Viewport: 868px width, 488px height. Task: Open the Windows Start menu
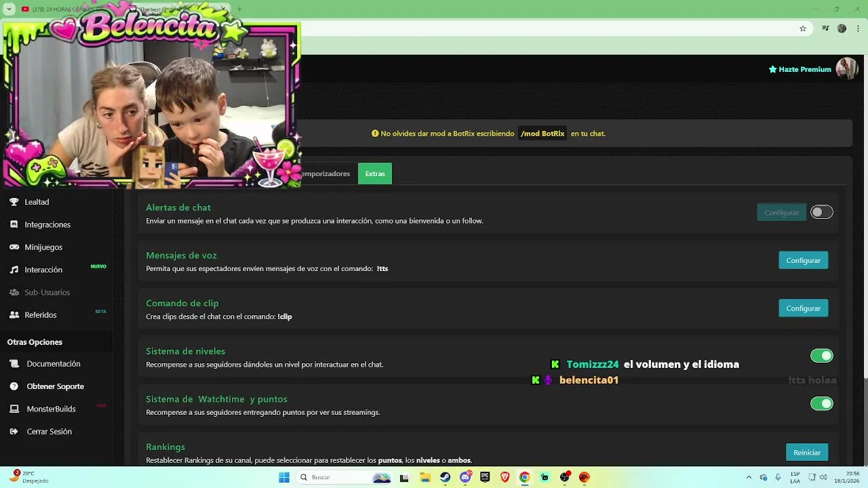[x=283, y=477]
